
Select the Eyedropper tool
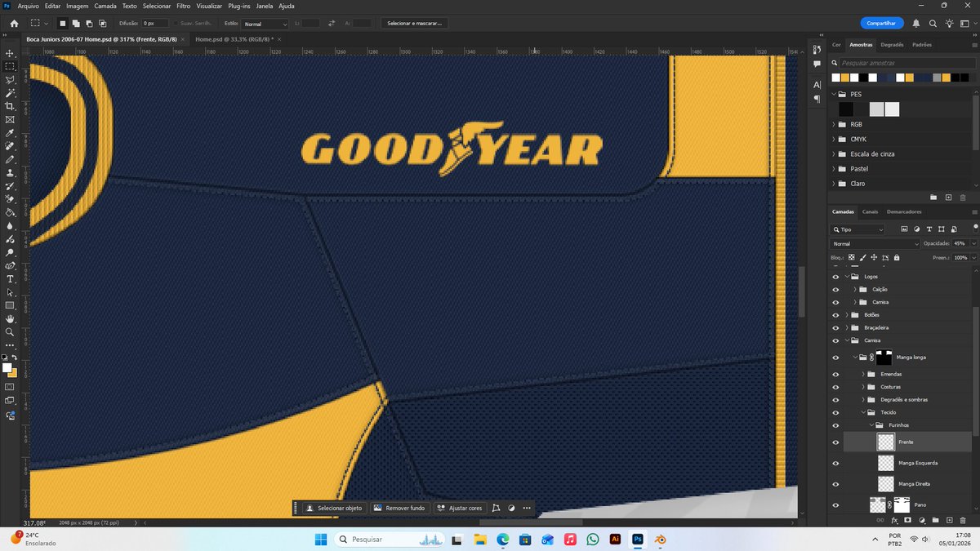[x=10, y=133]
